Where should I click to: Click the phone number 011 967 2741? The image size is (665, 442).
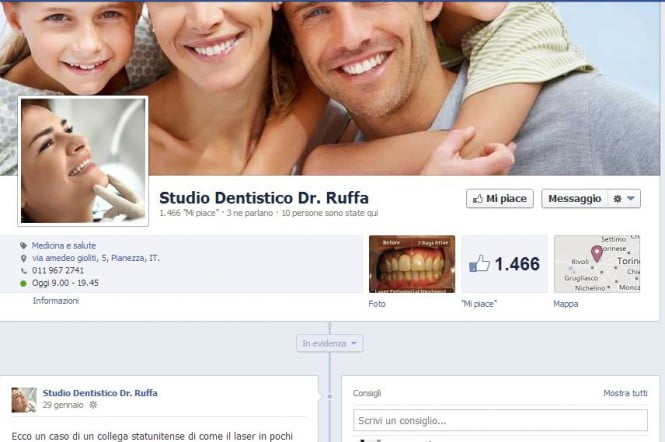pyautogui.click(x=58, y=270)
